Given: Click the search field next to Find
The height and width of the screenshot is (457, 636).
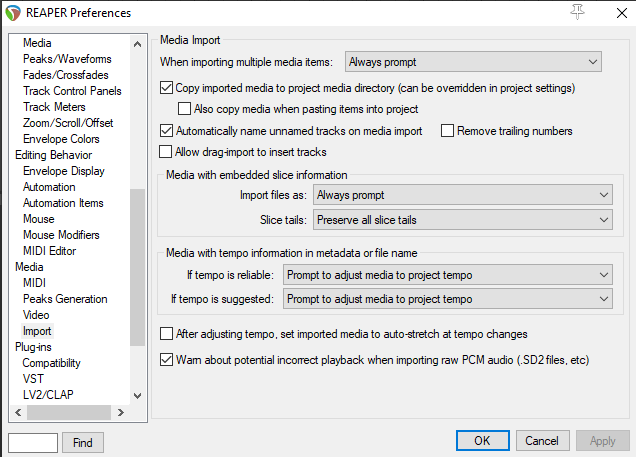Looking at the screenshot, I should [x=33, y=442].
